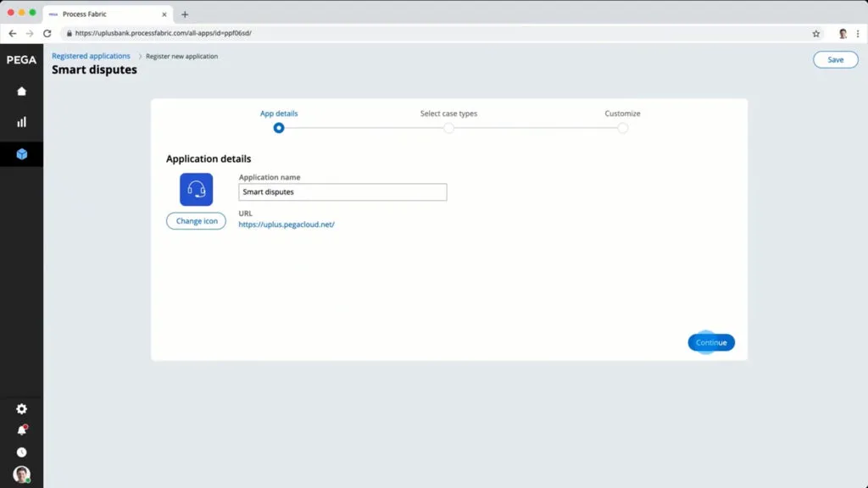
Task: Click the macOS yellow minimize button
Action: click(21, 12)
